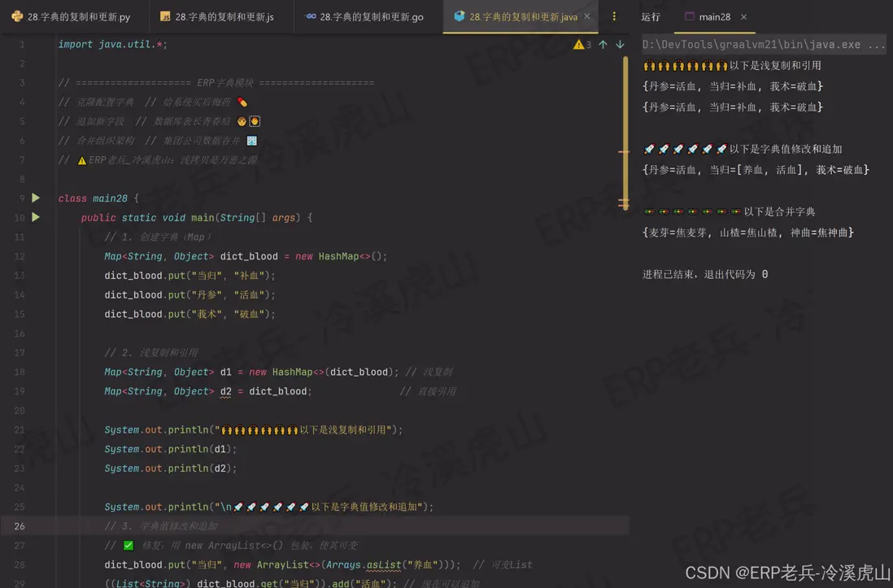Viewport: 893px width, 588px height.
Task: Click line number 12 in gutter
Action: point(20,256)
